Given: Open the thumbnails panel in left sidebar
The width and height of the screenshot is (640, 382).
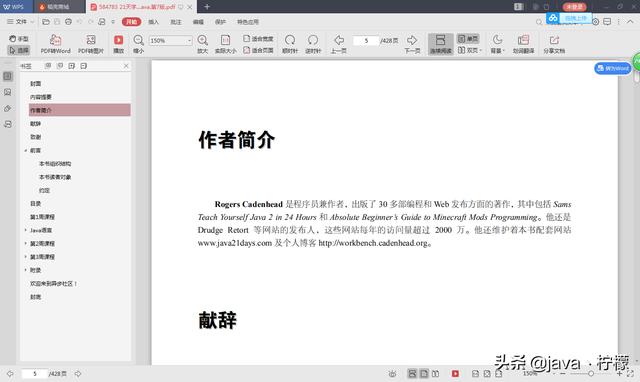Looking at the screenshot, I should click(8, 92).
